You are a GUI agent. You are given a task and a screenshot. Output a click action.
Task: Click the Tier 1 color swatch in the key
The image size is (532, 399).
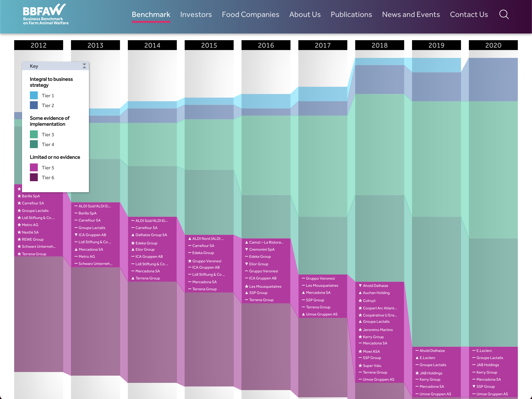(34, 96)
